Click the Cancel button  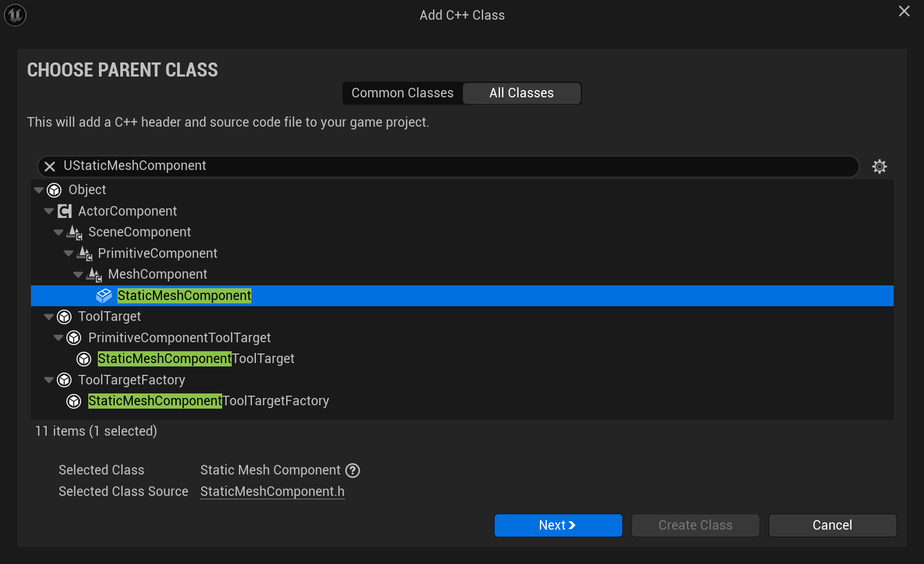coord(832,525)
